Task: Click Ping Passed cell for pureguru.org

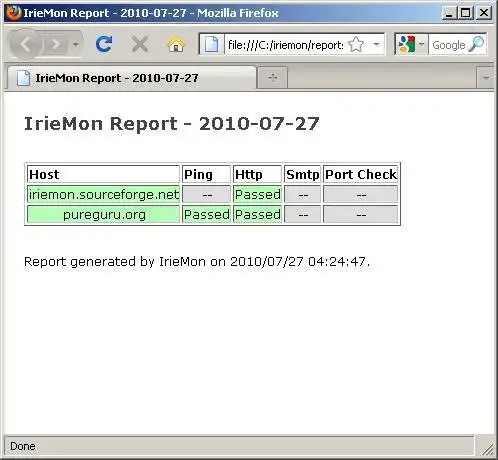Action: [x=206, y=214]
